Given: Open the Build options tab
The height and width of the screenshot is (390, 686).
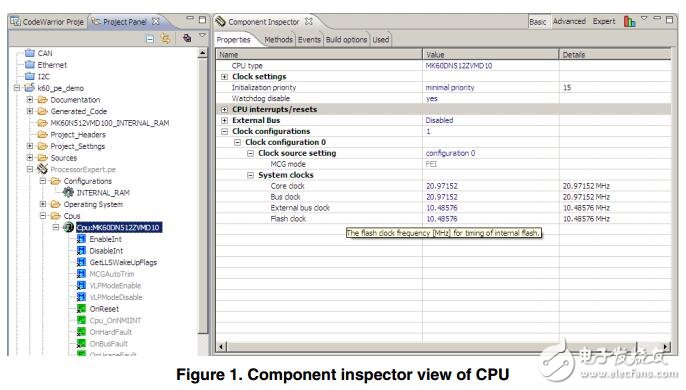Looking at the screenshot, I should [x=346, y=39].
